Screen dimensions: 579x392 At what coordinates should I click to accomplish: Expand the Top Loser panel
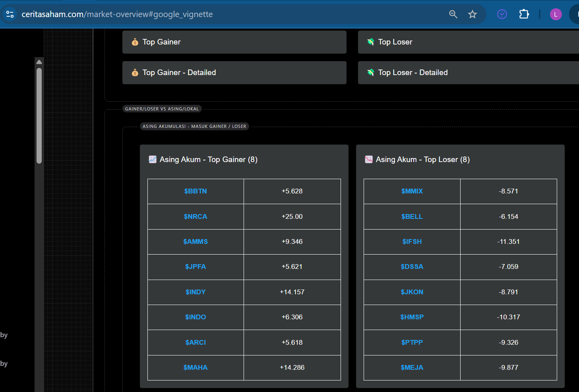[469, 42]
